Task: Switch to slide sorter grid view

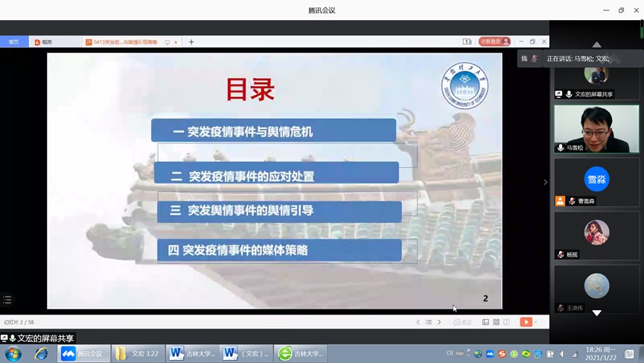Action: pyautogui.click(x=497, y=322)
